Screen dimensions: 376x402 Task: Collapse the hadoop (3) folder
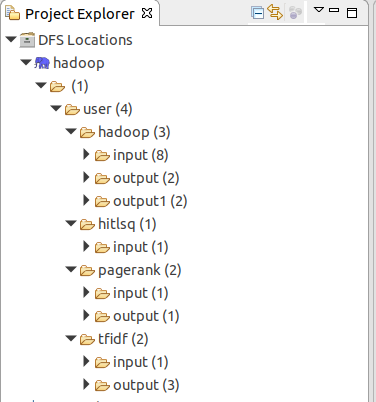(x=71, y=131)
